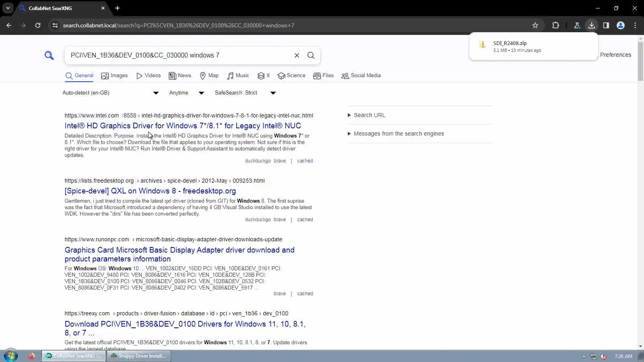Open the Windows Start menu
This screenshot has width=644, height=362.
pos(10,356)
